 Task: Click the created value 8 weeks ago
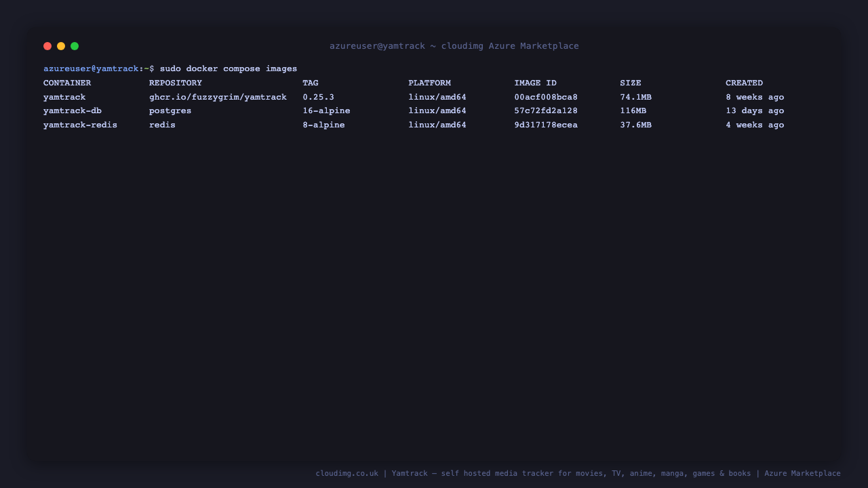pyautogui.click(x=755, y=98)
